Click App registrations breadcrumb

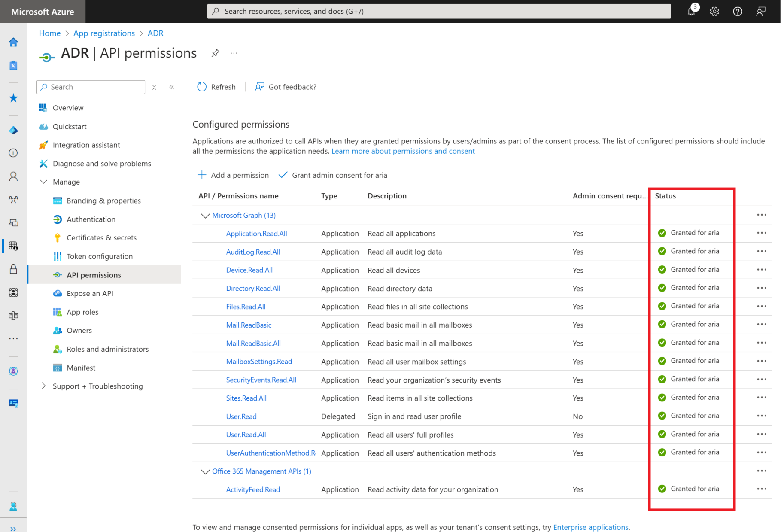click(x=104, y=33)
